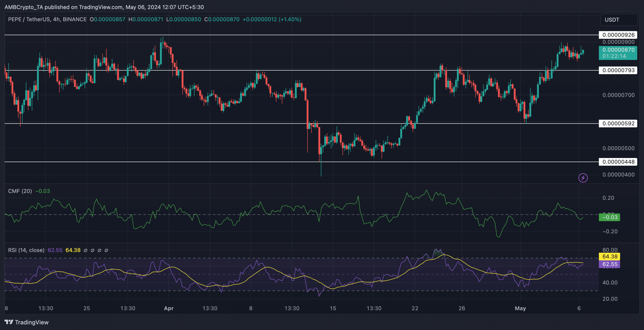The image size is (644, 330).
Task: Click the RSI 80.00 scale label
Action: 610,250
